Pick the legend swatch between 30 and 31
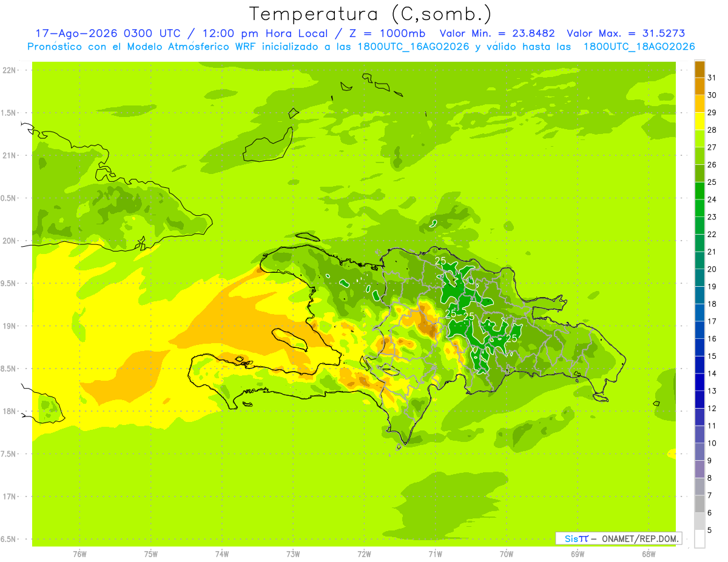 (x=699, y=86)
